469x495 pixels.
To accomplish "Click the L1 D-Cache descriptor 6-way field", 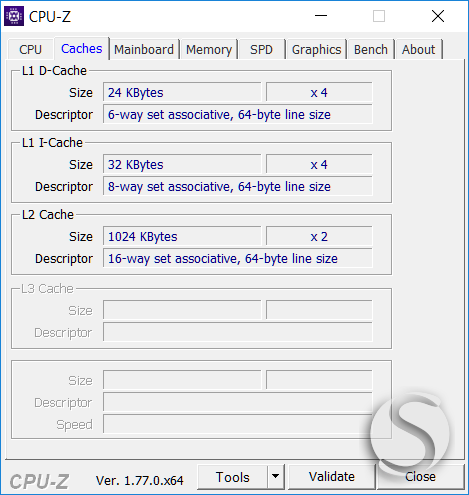I will tap(238, 114).
